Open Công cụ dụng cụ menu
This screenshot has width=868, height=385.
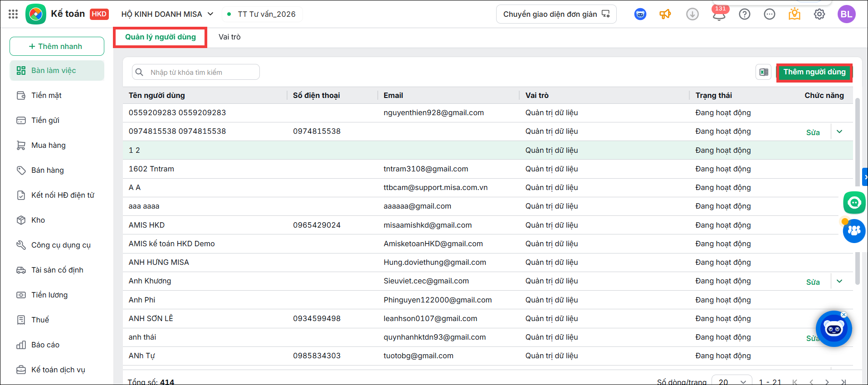coord(57,245)
